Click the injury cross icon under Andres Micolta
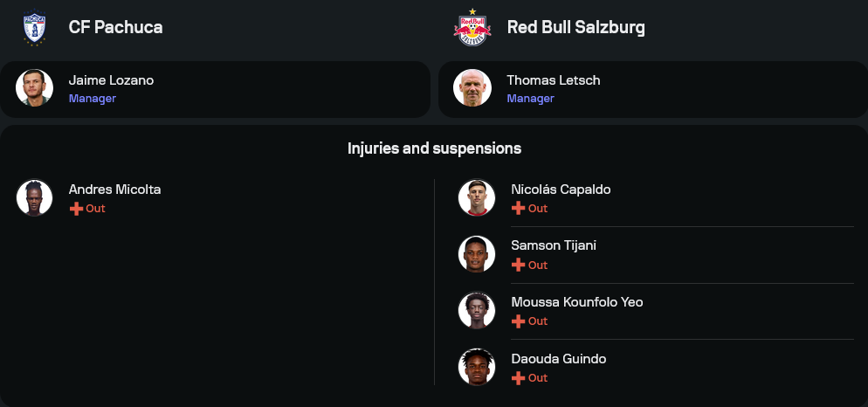The image size is (868, 407). tap(76, 209)
